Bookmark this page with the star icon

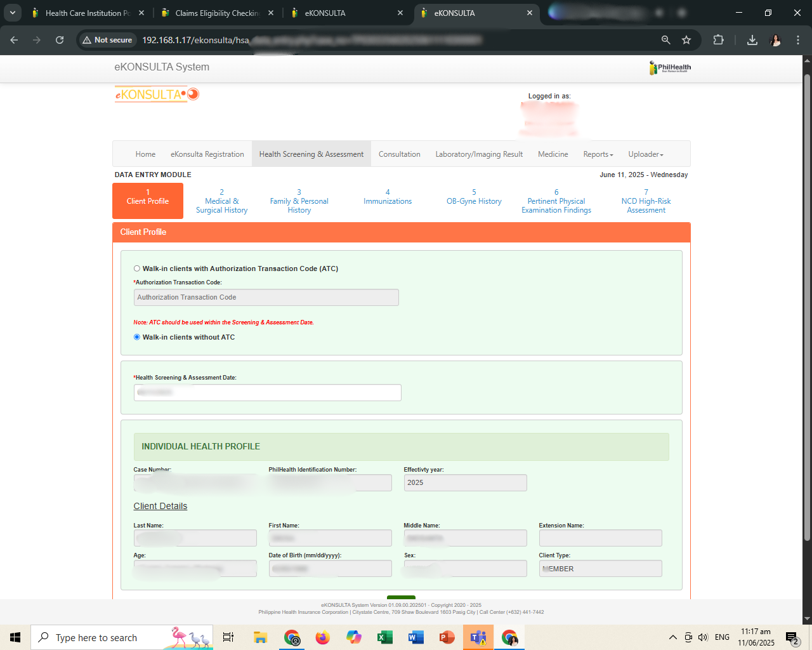pos(686,40)
